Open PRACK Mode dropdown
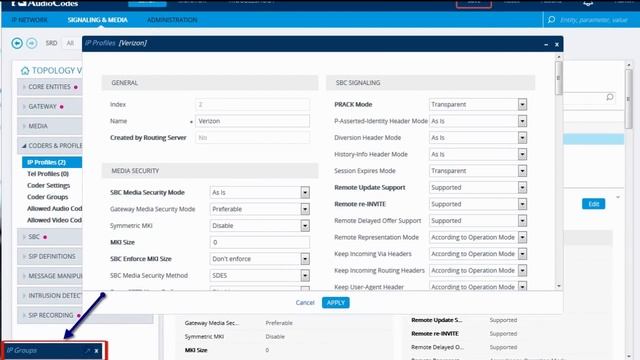The image size is (640, 360). (522, 104)
